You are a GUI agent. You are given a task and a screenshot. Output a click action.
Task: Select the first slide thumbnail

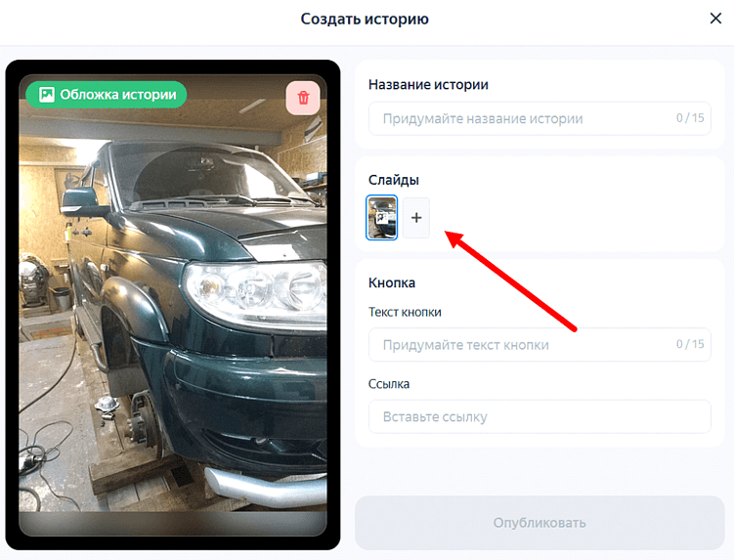(381, 218)
